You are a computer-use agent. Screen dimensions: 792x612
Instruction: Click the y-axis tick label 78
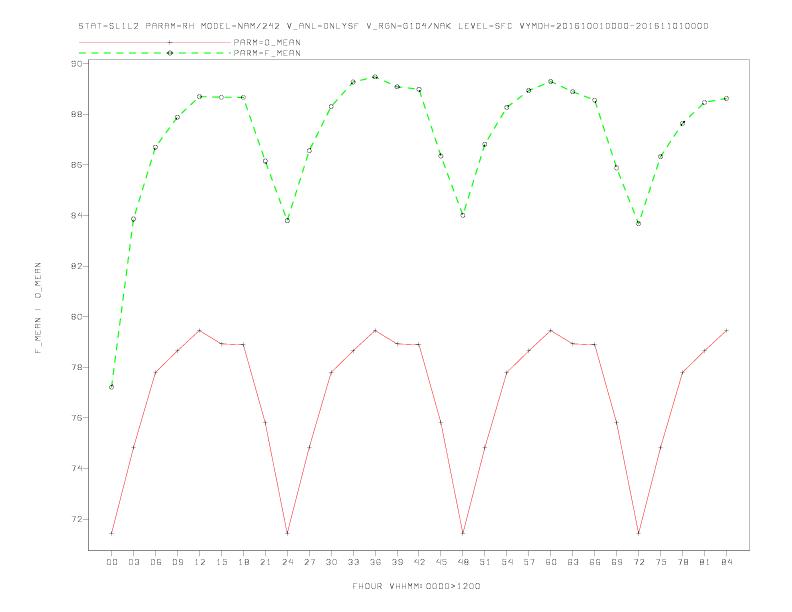77,367
